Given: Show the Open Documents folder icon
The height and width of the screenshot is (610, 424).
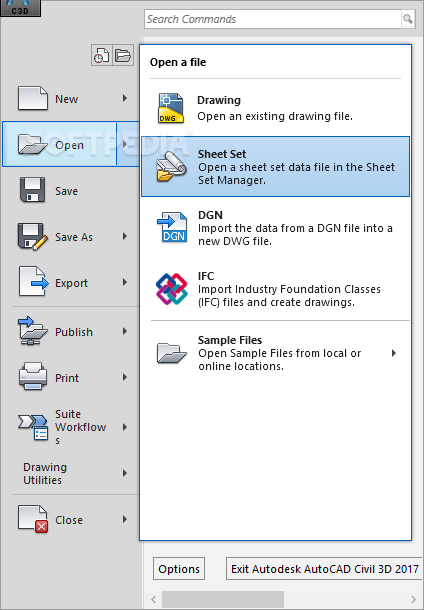Looking at the screenshot, I should [x=123, y=55].
